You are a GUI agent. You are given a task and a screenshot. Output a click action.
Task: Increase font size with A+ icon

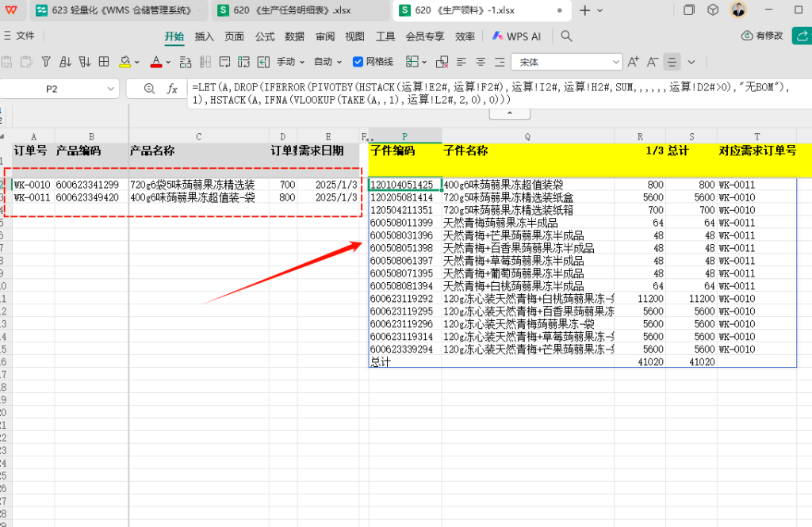[x=633, y=62]
